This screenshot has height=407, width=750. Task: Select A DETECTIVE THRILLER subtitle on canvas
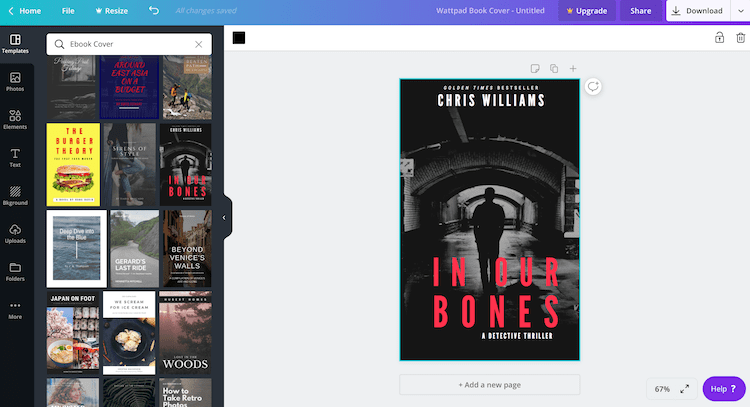click(517, 336)
